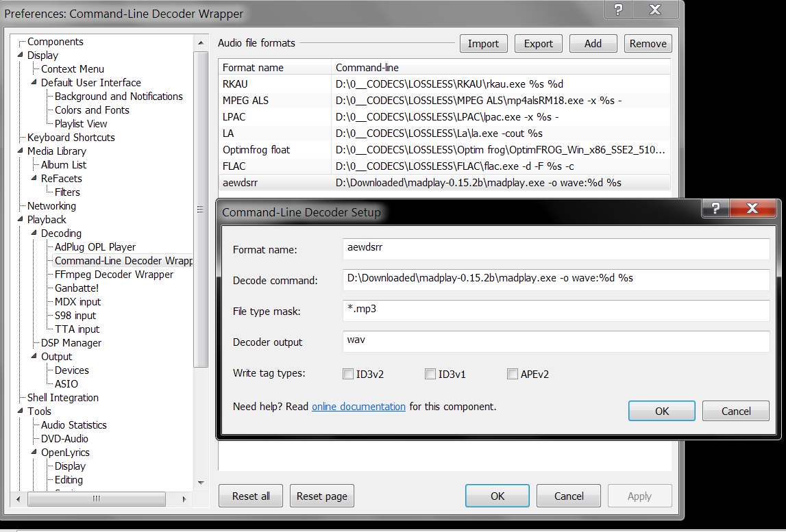Collapse the Decoding branch arrow
786x532 pixels.
coord(34,232)
